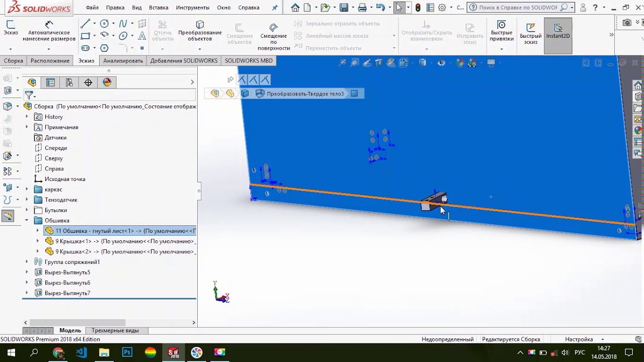Select the Polygon sketch tool
The image size is (644, 362).
coord(104,48)
